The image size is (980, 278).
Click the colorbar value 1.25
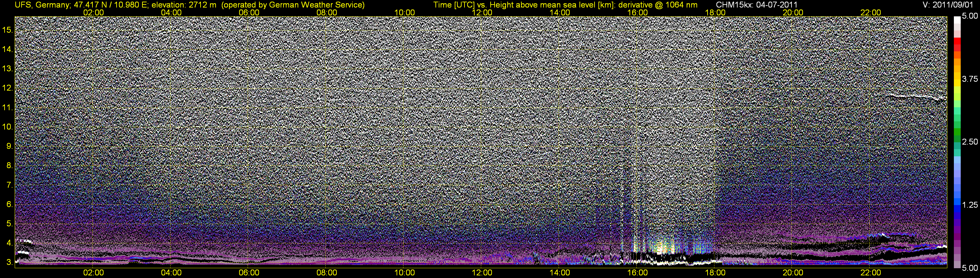coord(970,205)
